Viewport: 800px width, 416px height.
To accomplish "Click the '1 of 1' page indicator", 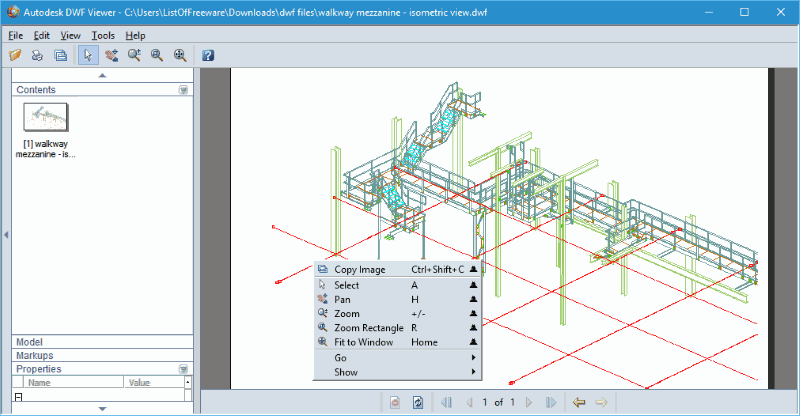I will 498,402.
